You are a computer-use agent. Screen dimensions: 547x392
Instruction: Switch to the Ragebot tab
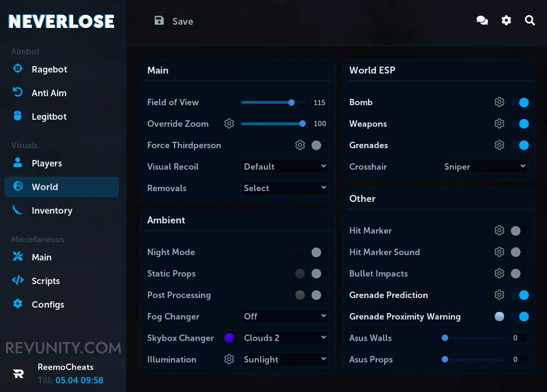click(49, 69)
